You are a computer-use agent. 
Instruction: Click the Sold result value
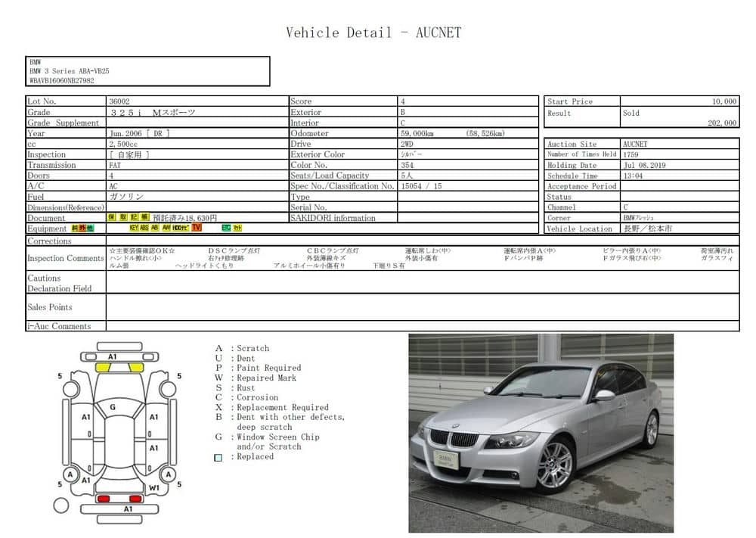pos(631,113)
